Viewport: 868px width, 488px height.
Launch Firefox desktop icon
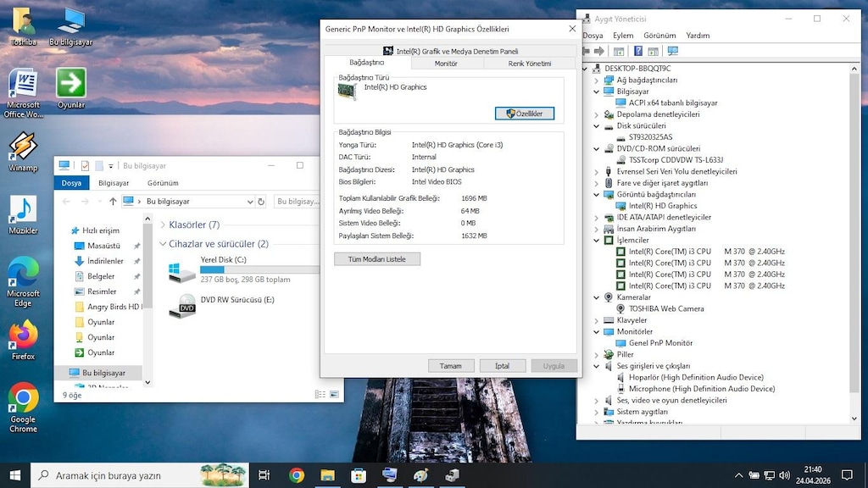pyautogui.click(x=23, y=341)
